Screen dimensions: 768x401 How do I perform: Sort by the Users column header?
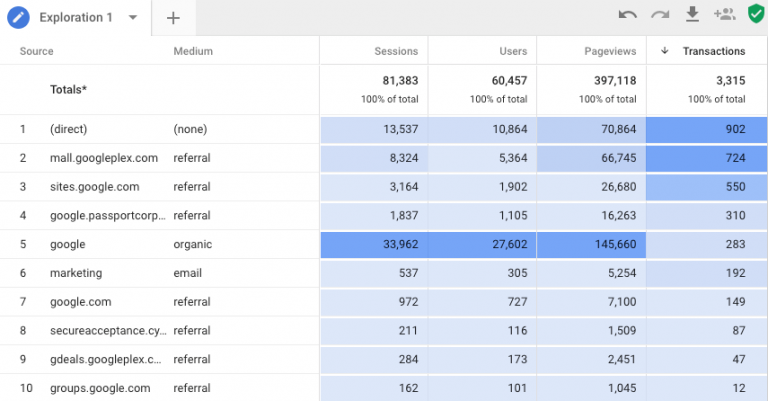point(513,51)
